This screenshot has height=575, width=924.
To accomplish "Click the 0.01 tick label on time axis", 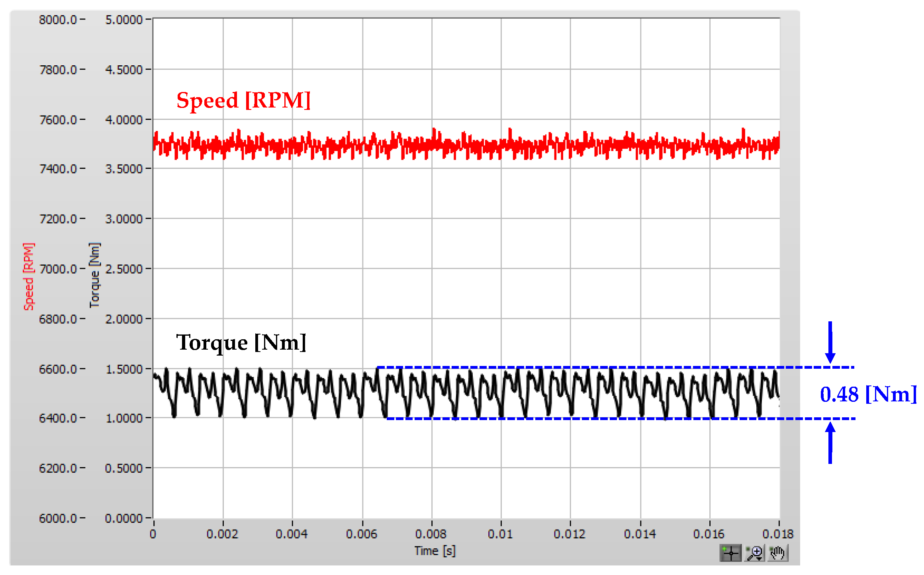I will click(500, 534).
